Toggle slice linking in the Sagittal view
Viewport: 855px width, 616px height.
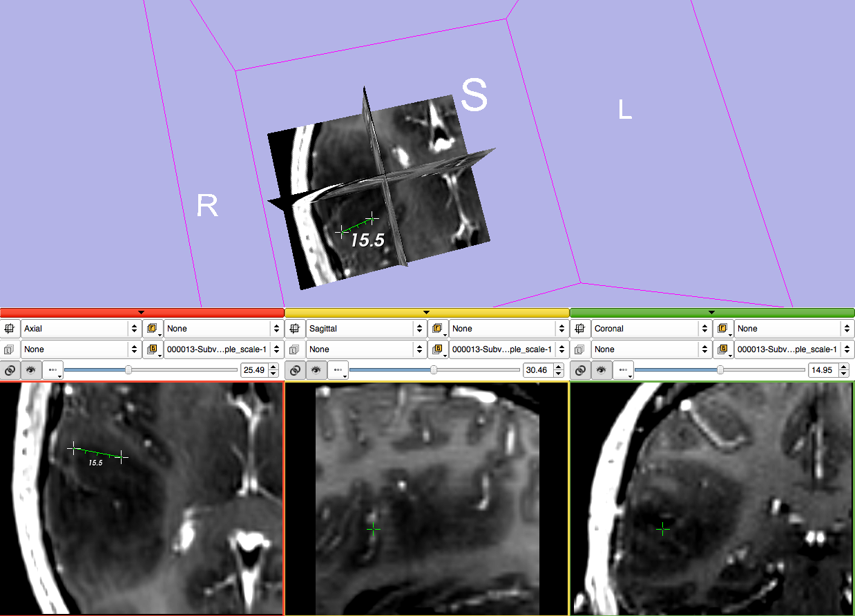[x=296, y=370]
